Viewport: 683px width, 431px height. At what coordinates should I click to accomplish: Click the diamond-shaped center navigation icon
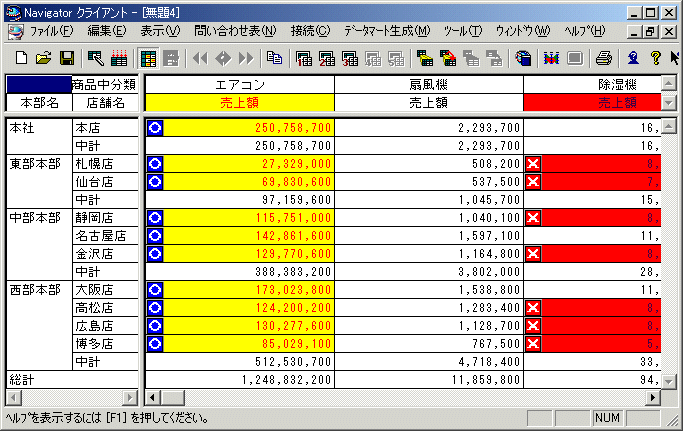(x=223, y=58)
